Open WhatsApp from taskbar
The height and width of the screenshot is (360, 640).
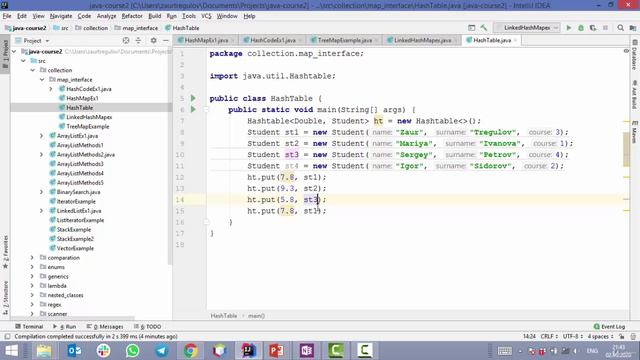point(132,351)
